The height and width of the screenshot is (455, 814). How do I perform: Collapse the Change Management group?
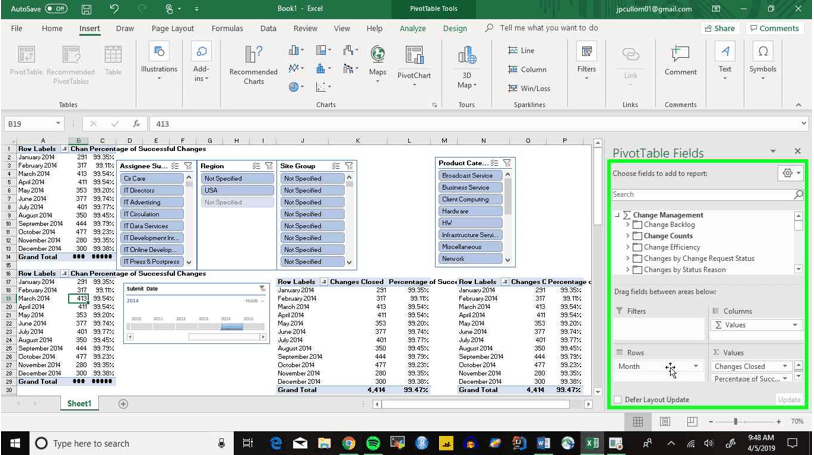(x=617, y=215)
